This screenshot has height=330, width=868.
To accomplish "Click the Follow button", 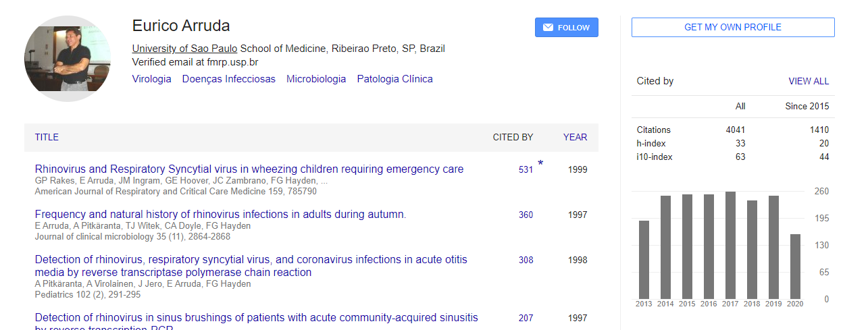I will click(567, 28).
